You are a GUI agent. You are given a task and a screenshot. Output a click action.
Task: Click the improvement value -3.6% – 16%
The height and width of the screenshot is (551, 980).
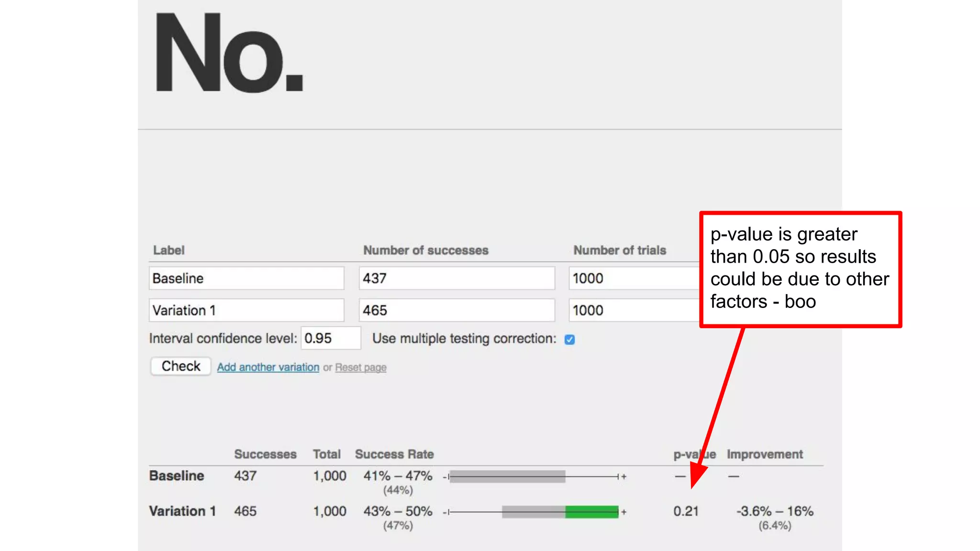[775, 511]
